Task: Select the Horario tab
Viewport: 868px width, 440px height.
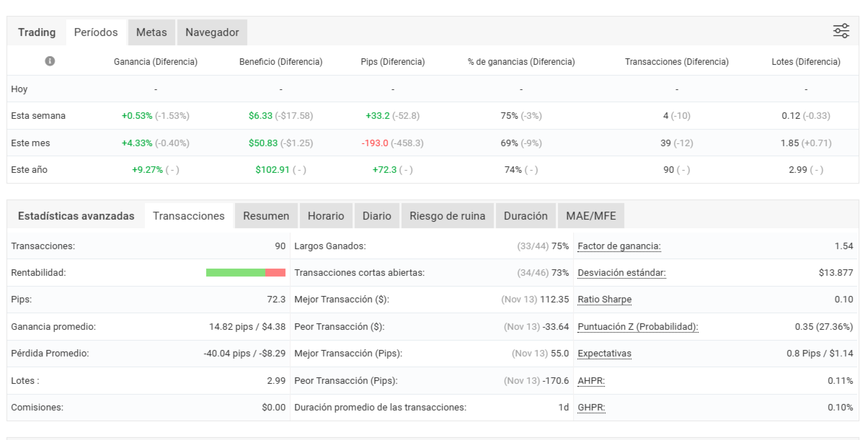Action: 326,216
